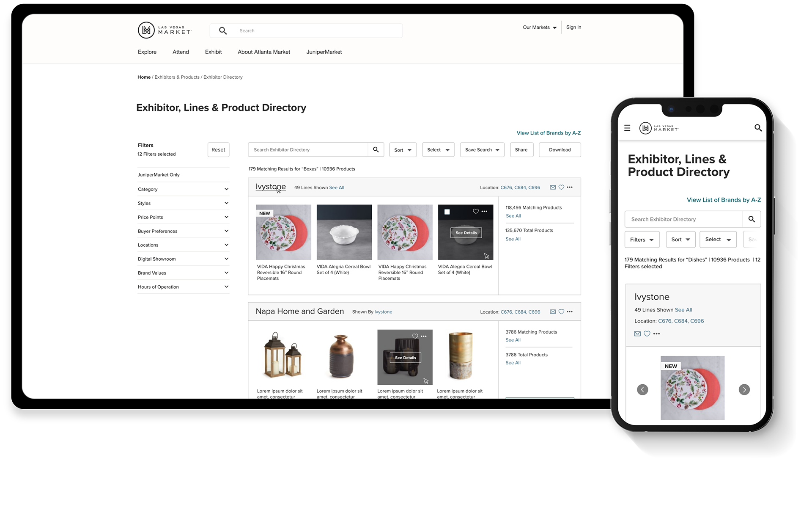Click the Reset filters button
This screenshot has width=812, height=510.
click(218, 150)
